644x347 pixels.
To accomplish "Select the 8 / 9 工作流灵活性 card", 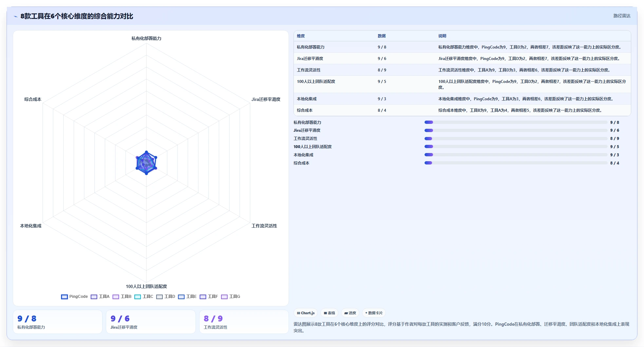I will point(244,322).
